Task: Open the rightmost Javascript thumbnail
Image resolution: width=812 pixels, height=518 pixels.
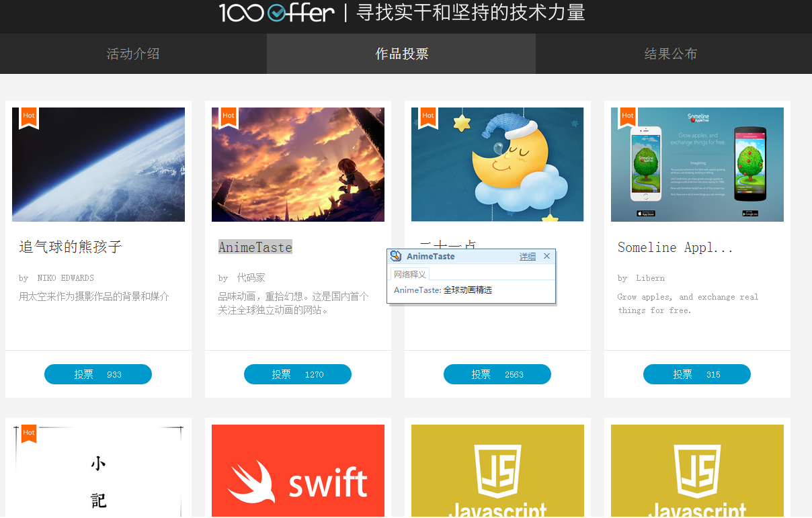Action: click(697, 471)
